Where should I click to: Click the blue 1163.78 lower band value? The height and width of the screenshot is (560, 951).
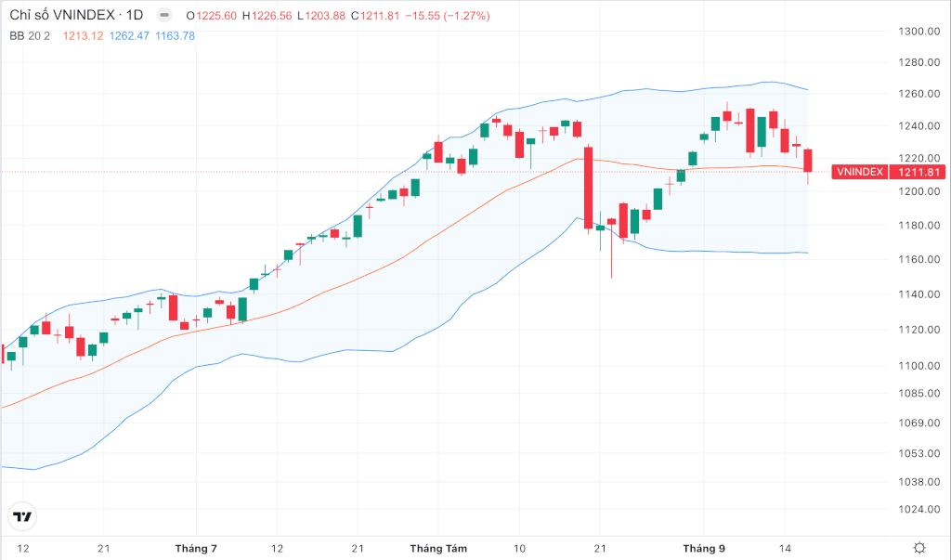click(176, 36)
